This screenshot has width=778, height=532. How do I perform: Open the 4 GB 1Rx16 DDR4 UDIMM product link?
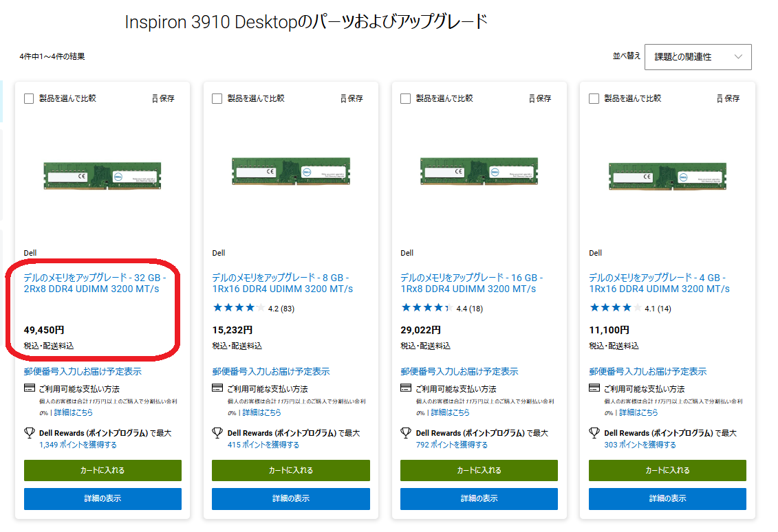click(x=660, y=283)
